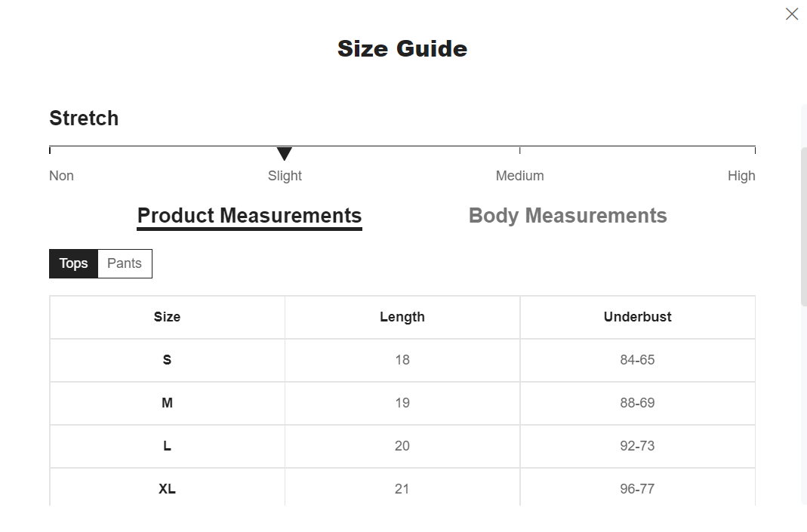This screenshot has width=807, height=532.
Task: Switch to the Pants size table
Action: point(125,263)
